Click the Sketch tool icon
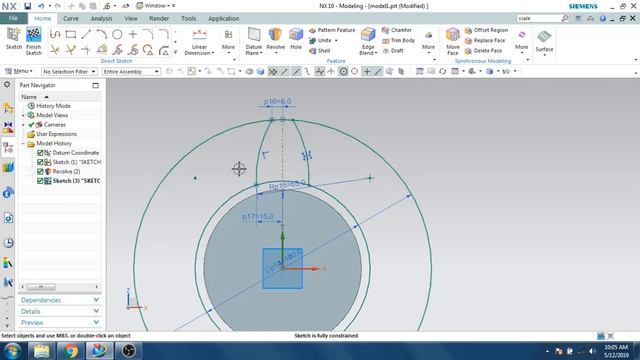 tap(13, 35)
